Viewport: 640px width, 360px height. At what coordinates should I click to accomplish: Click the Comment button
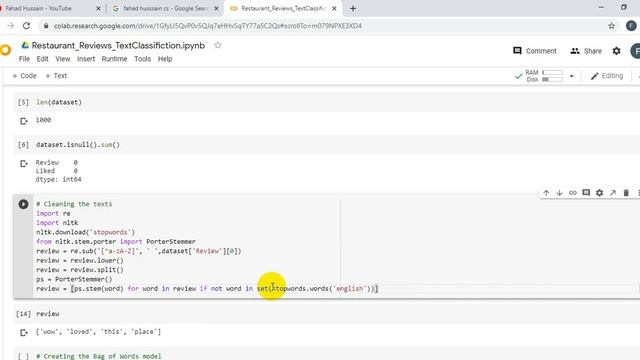tap(535, 51)
